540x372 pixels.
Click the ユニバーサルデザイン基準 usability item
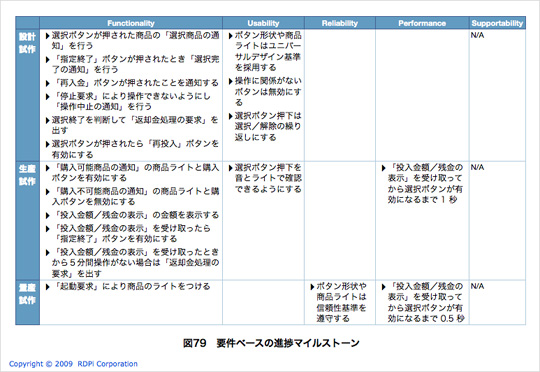tap(265, 51)
